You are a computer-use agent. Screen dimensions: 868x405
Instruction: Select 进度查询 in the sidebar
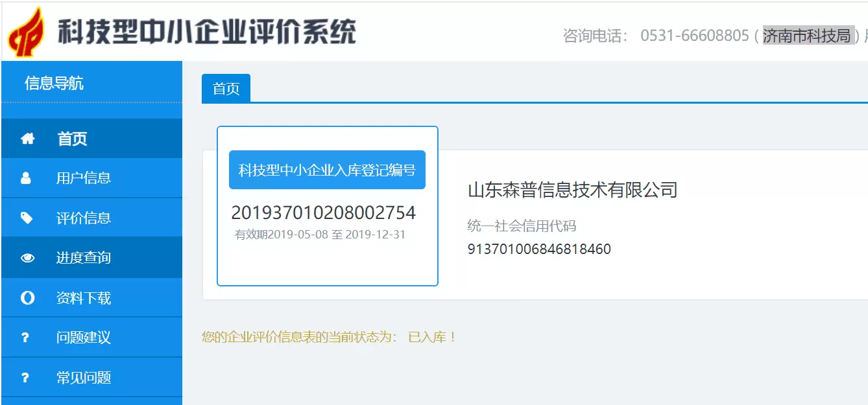[x=91, y=258]
